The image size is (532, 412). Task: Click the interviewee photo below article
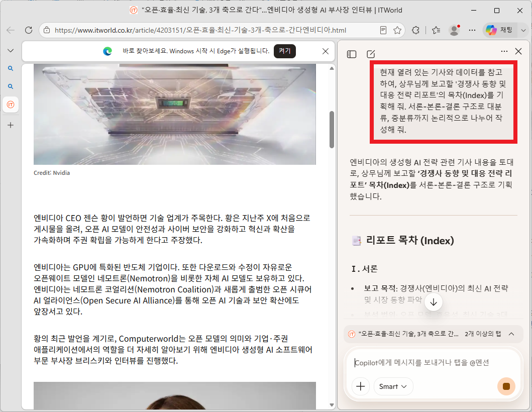(175, 396)
